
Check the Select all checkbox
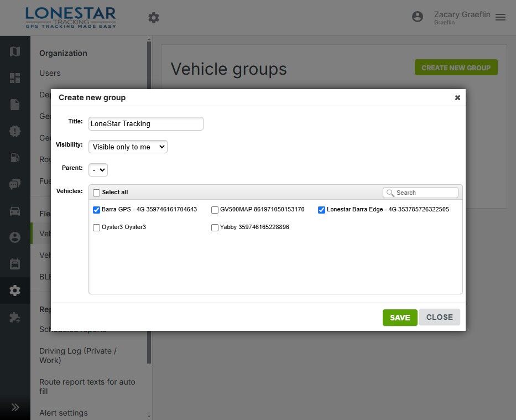97,193
